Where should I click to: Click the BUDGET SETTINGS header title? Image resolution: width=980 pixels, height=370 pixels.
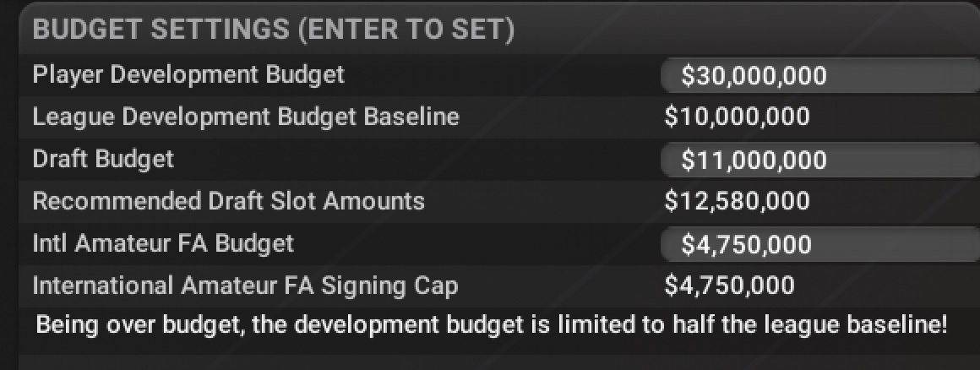click(x=161, y=31)
